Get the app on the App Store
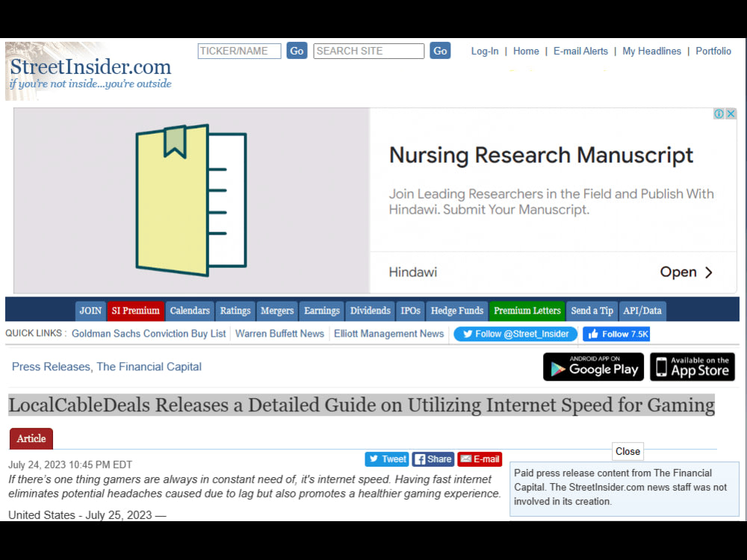This screenshot has width=747, height=560. point(692,367)
